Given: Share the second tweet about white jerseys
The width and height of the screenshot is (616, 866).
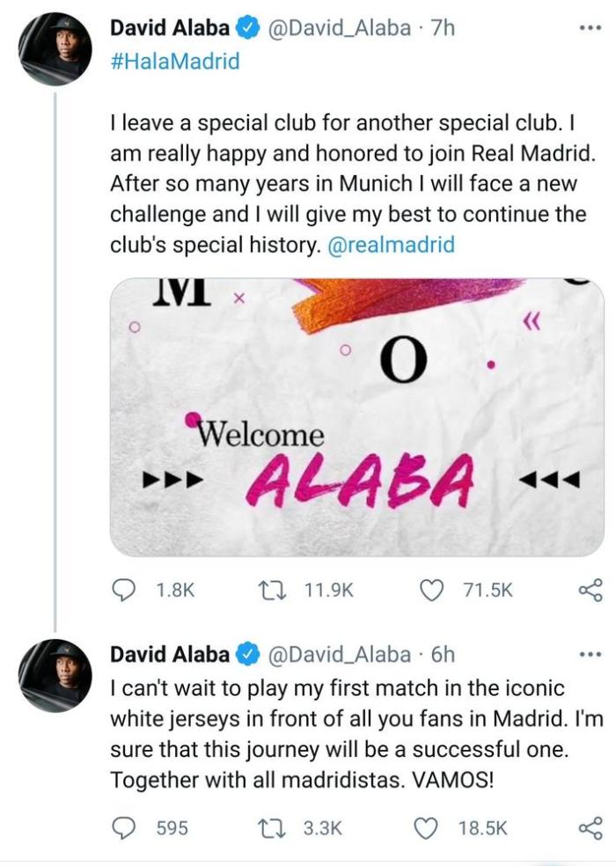Looking at the screenshot, I should click(x=590, y=828).
